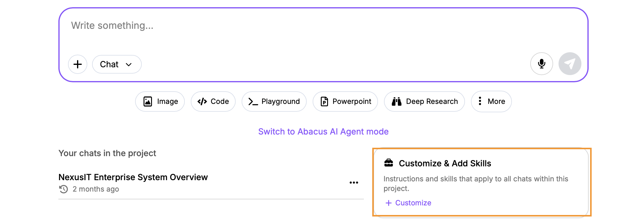Start Deep Research with the binoculars button
Viewport: 644px width, 224px height.
coord(424,101)
